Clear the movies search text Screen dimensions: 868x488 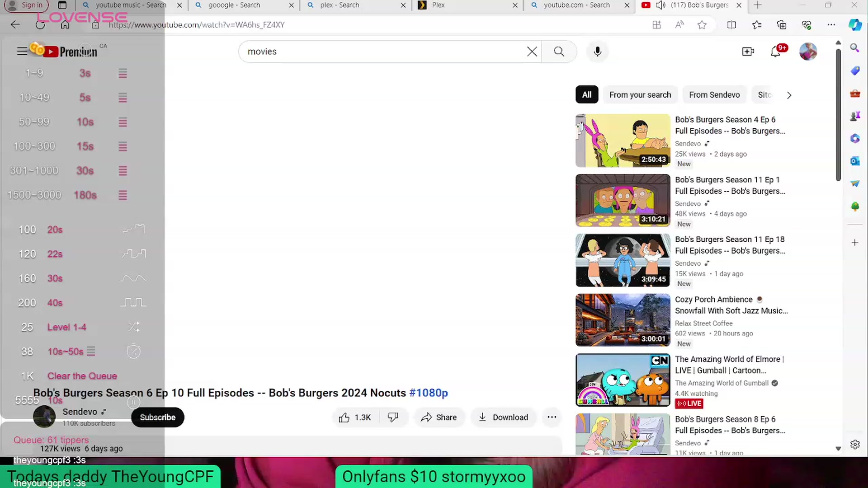coord(532,52)
